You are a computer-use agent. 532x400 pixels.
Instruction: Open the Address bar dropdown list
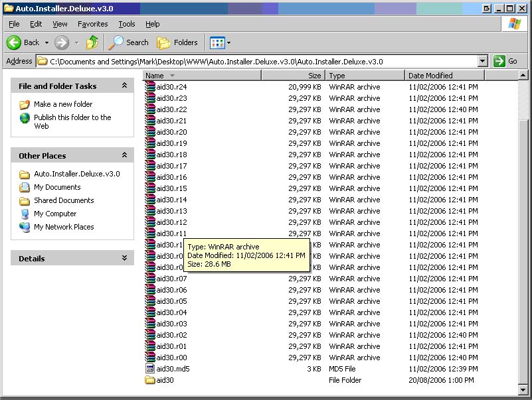tap(482, 61)
